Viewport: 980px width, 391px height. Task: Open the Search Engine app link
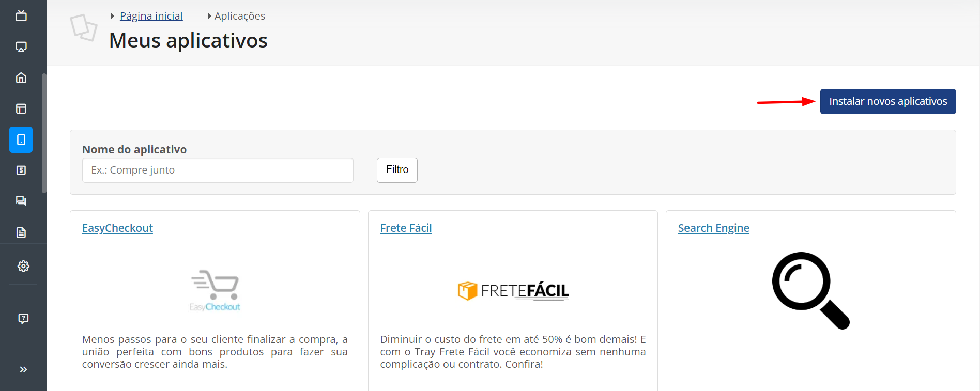(713, 228)
